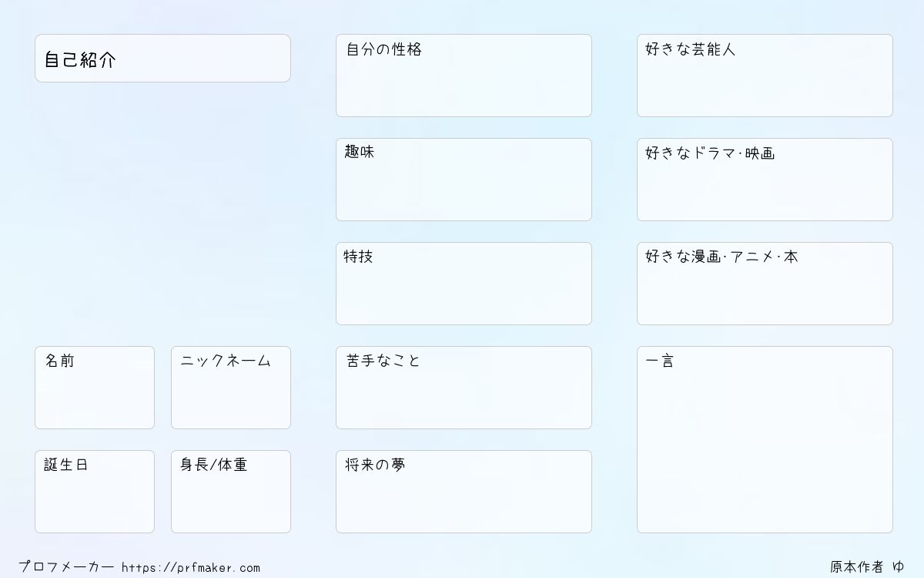
Task: Click the 苦手なこと field box
Action: point(464,388)
